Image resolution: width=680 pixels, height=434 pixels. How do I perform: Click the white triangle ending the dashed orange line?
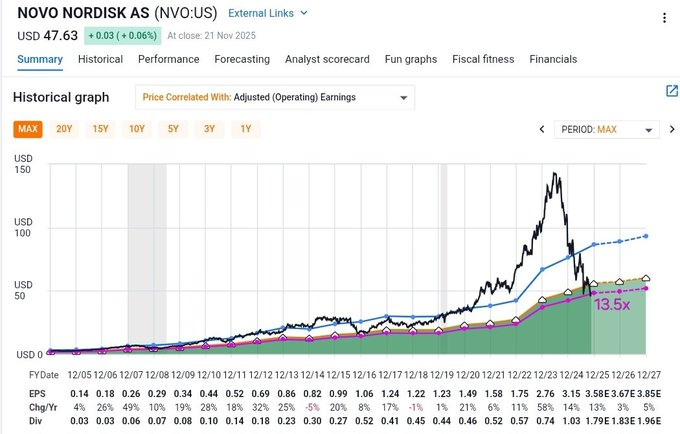[x=646, y=278]
